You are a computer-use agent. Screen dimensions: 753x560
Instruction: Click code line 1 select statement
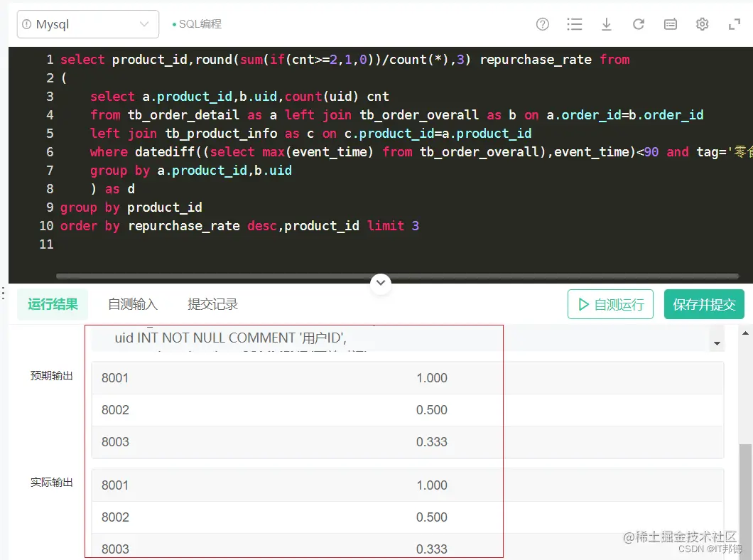tap(345, 60)
